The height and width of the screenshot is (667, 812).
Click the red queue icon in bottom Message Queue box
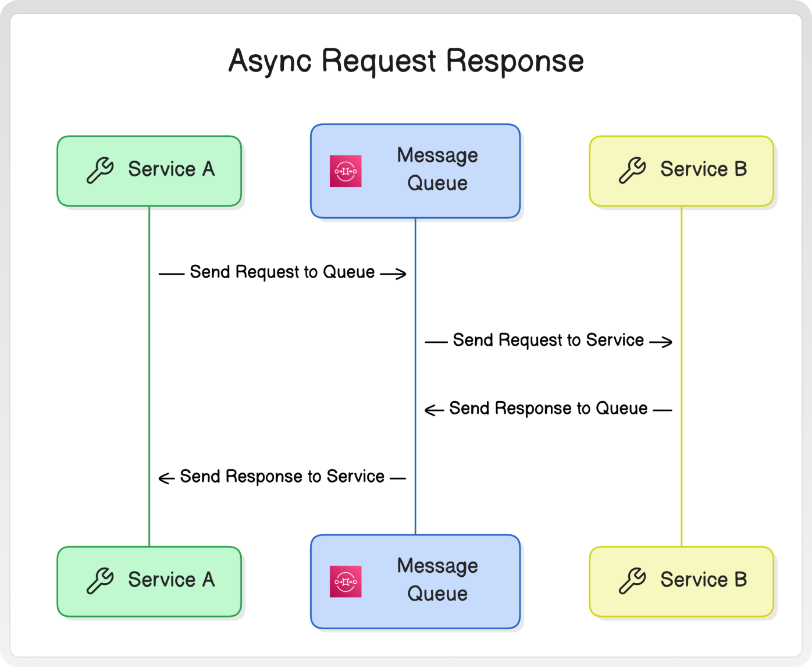coord(346,581)
